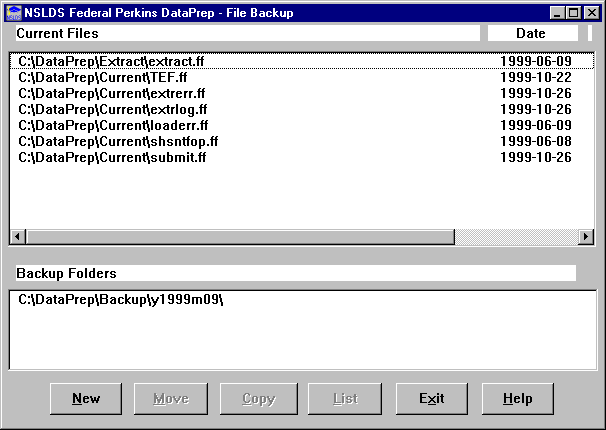This screenshot has height=430, width=606.
Task: Click the date 1999-06-08 for shsntfop.ff
Action: tap(536, 141)
